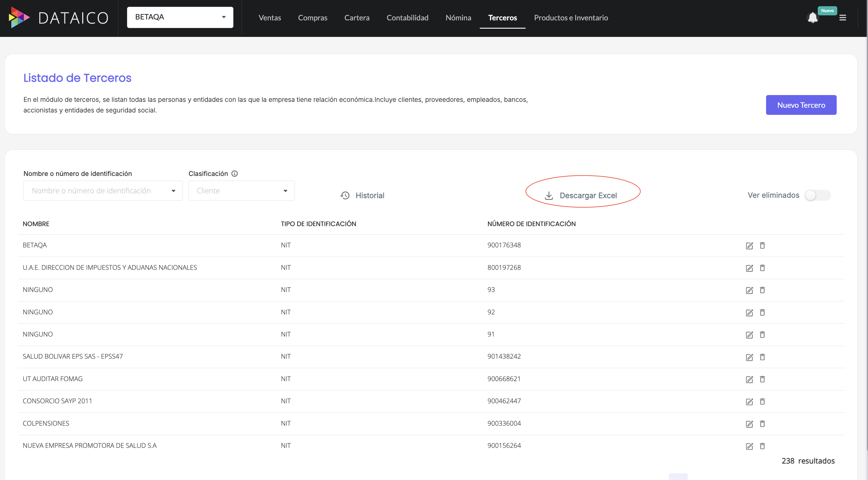The width and height of the screenshot is (868, 480).
Task: Open the BETAQA company selector
Action: [180, 17]
